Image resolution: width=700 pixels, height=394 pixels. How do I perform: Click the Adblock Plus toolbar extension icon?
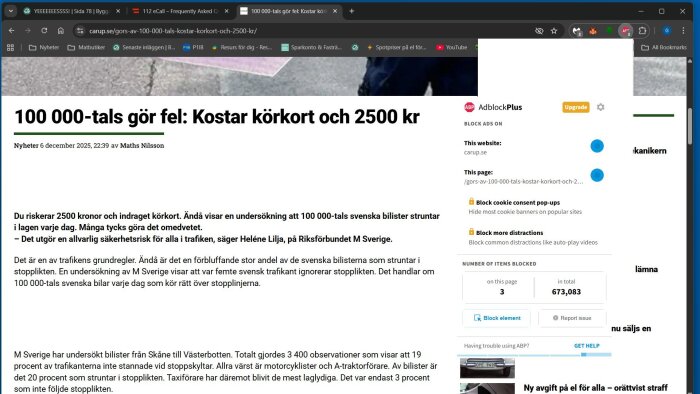pos(625,31)
